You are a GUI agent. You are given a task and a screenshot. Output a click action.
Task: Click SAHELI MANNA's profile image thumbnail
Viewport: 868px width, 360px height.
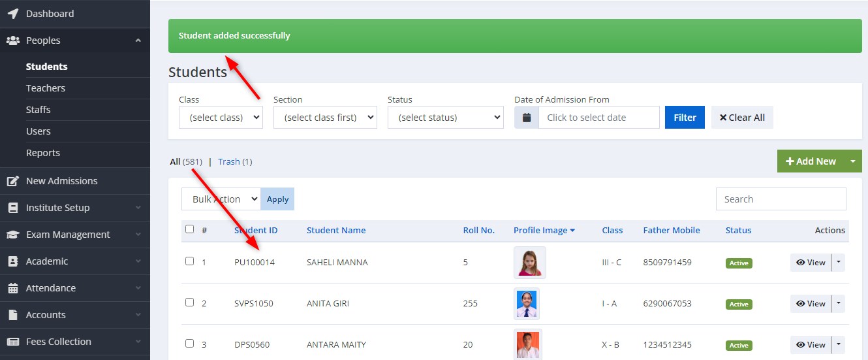pos(530,263)
